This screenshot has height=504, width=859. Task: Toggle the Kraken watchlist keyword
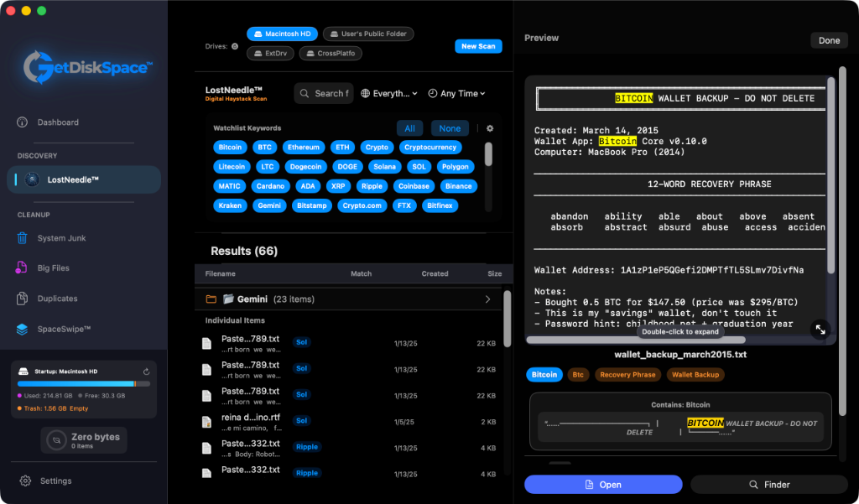[x=230, y=205]
